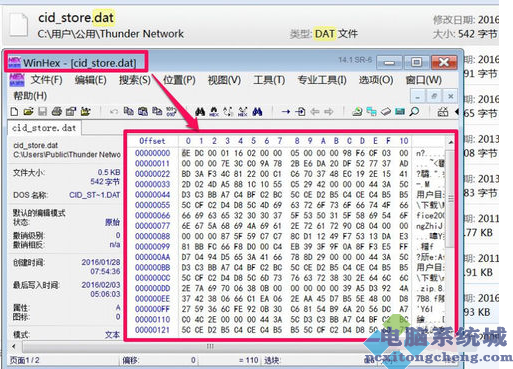Select offset row 00000110
Image resolution: width=513 pixels, height=369 pixels.
coord(152,319)
